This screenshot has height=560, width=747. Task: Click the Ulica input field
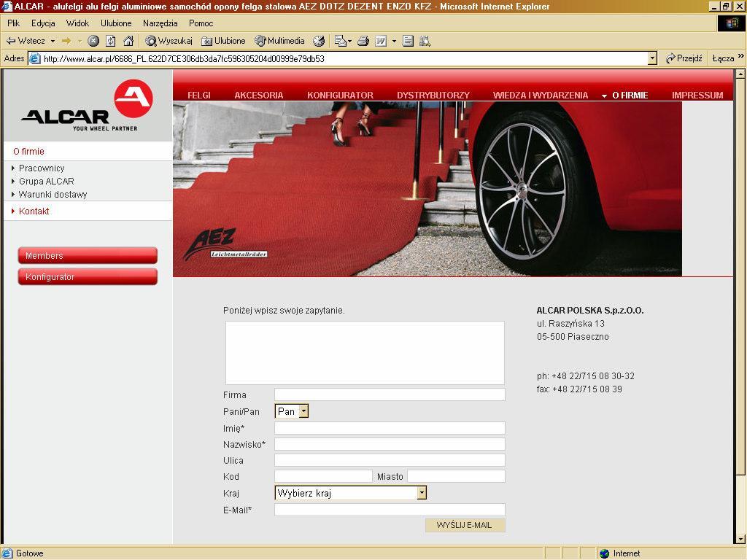pos(390,460)
